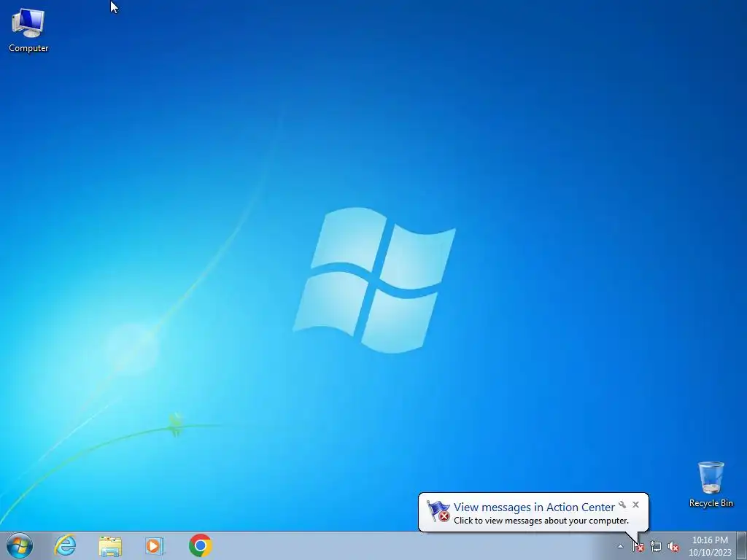The width and height of the screenshot is (747, 560).
Task: Click "Click to view messages about your computer."
Action: (541, 521)
